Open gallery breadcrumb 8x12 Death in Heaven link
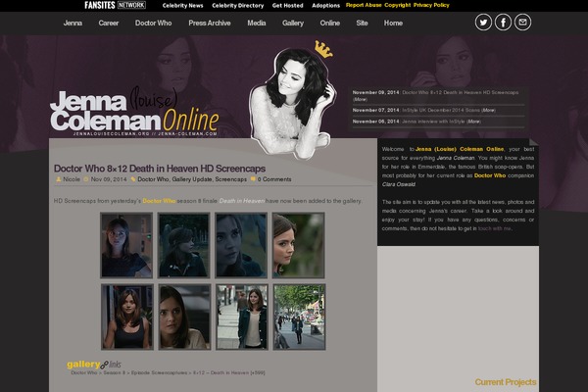Screen dimensions: 588x392 (x=229, y=372)
